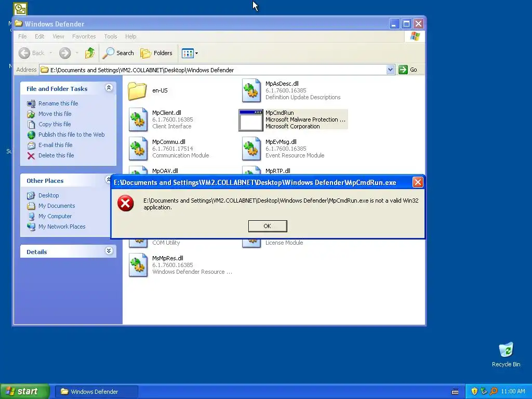Go to Desktop in Other Places
The width and height of the screenshot is (532, 399).
coord(48,195)
